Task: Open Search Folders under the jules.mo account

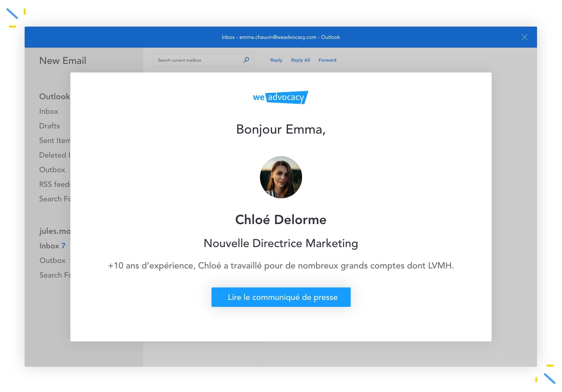Action: tap(55, 275)
